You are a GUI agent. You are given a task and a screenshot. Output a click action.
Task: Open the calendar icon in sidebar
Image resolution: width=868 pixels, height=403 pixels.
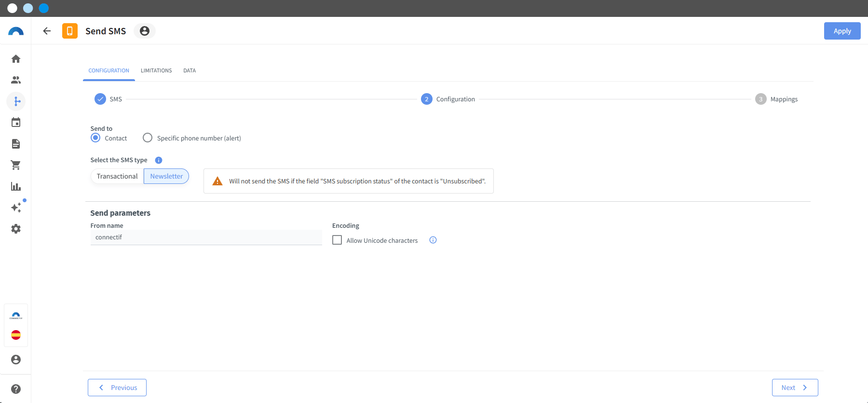(16, 123)
